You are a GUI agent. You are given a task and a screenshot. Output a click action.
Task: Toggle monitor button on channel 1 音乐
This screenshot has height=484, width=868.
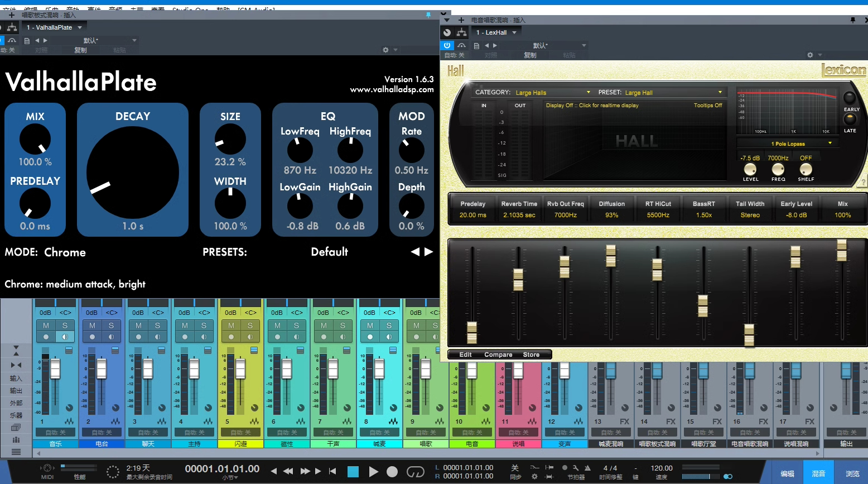tap(65, 337)
